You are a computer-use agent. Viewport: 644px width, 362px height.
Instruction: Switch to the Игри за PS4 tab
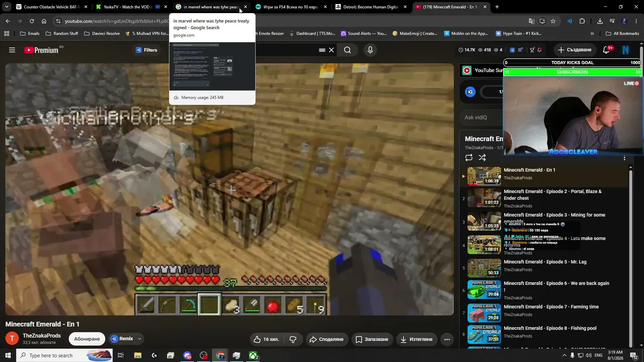point(291,7)
